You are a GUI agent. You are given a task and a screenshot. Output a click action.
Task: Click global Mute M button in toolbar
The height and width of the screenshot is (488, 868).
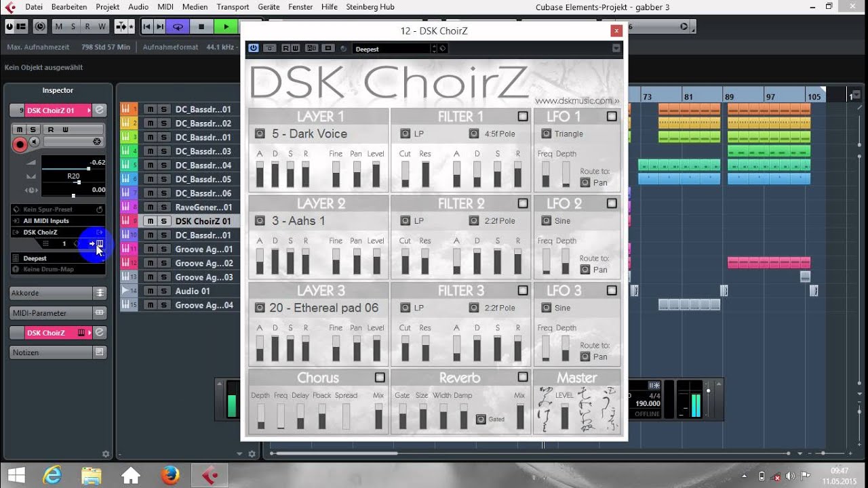click(x=60, y=26)
